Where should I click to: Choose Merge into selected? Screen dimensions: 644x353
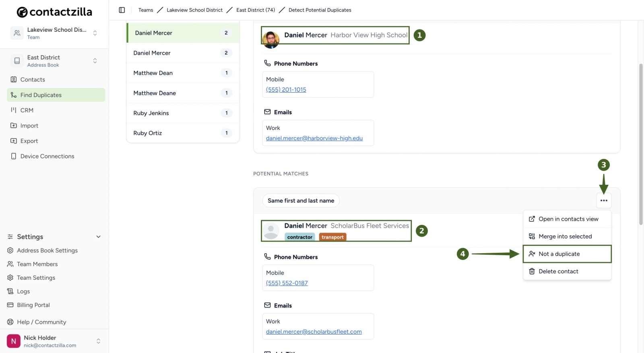pyautogui.click(x=567, y=236)
